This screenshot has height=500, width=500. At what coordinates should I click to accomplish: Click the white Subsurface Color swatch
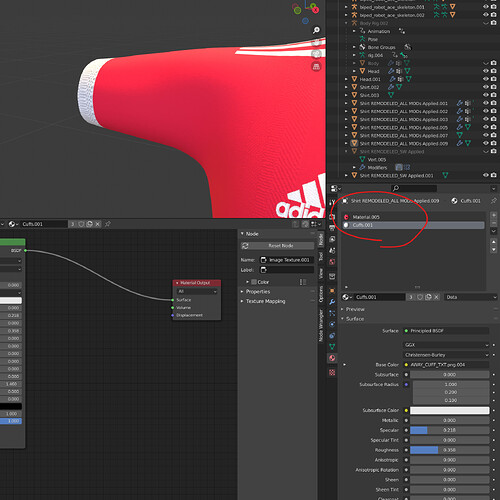pos(450,410)
